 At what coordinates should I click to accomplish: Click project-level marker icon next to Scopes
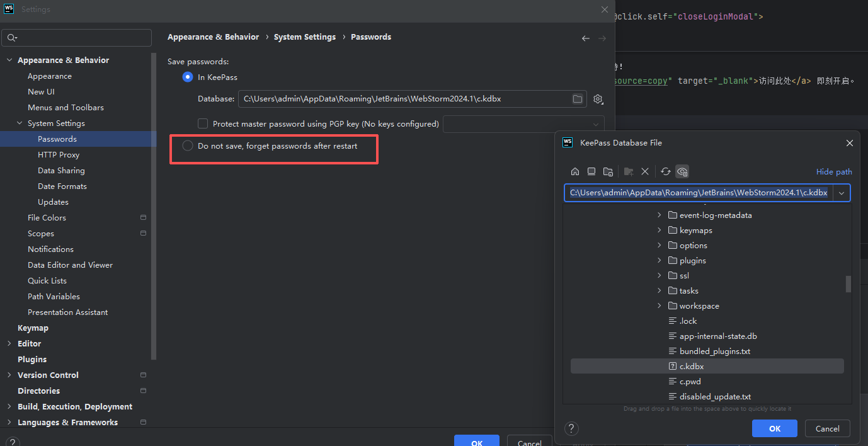tap(144, 233)
